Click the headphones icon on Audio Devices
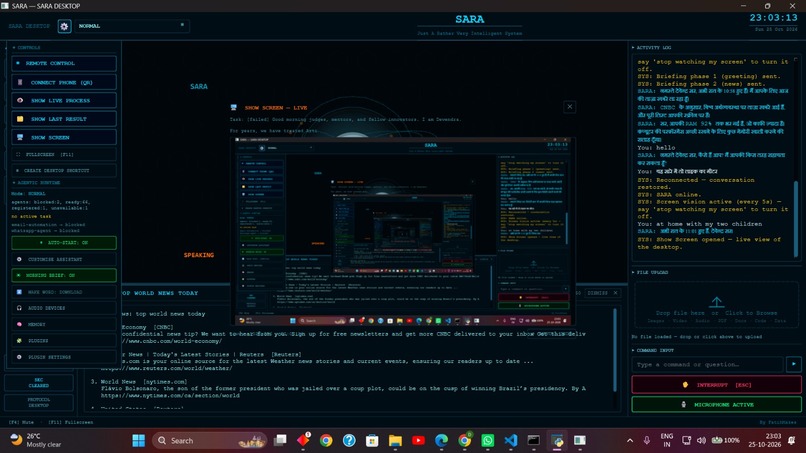This screenshot has width=806, height=453. tap(20, 308)
